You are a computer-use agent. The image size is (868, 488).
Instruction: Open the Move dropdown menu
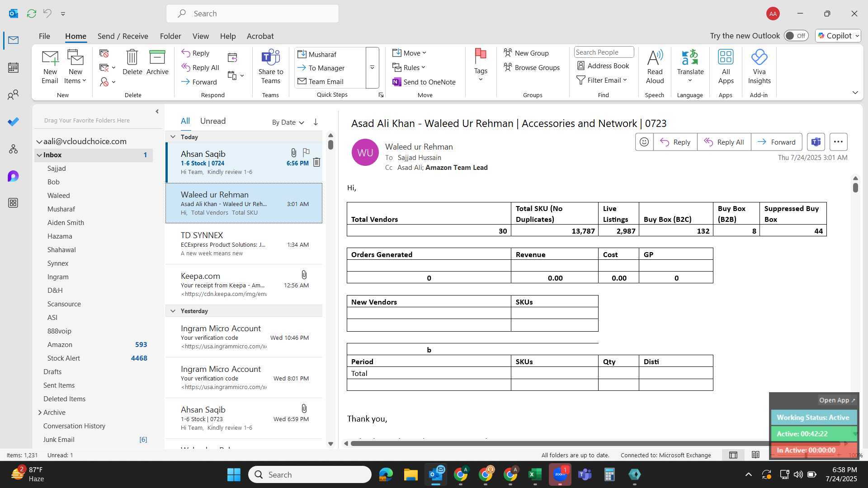point(409,53)
